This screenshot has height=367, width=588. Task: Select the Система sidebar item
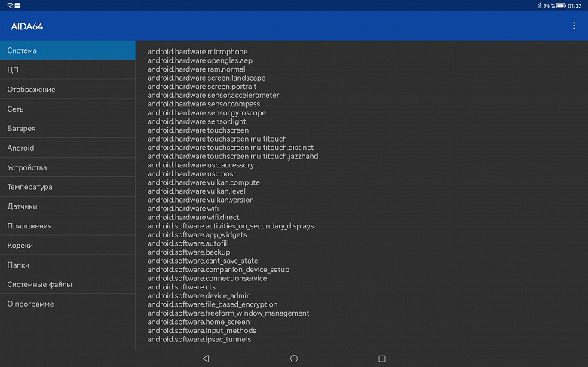click(x=68, y=50)
